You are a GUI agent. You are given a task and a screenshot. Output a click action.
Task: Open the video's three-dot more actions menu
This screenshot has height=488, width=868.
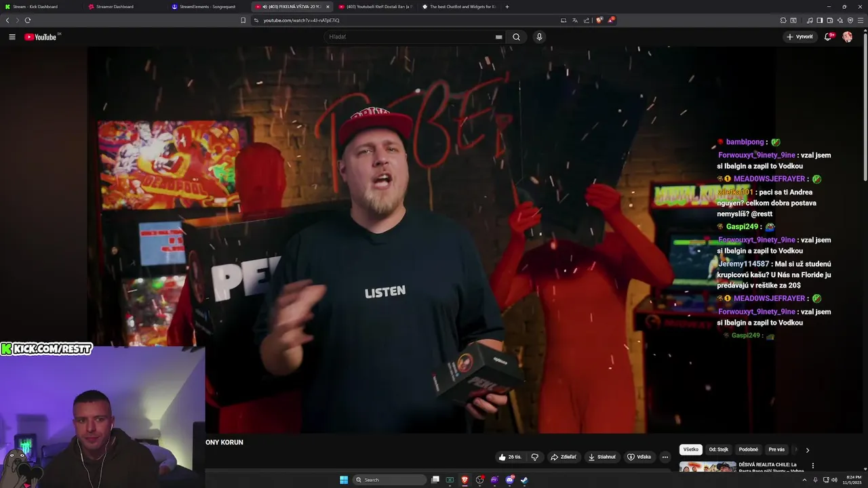click(x=665, y=457)
